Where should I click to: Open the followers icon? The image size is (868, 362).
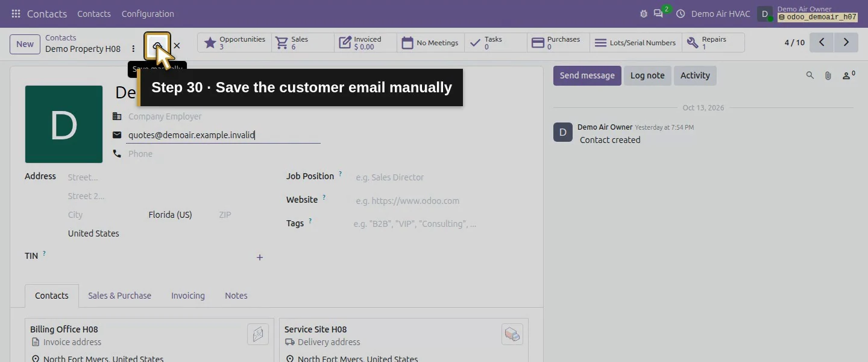(x=849, y=75)
